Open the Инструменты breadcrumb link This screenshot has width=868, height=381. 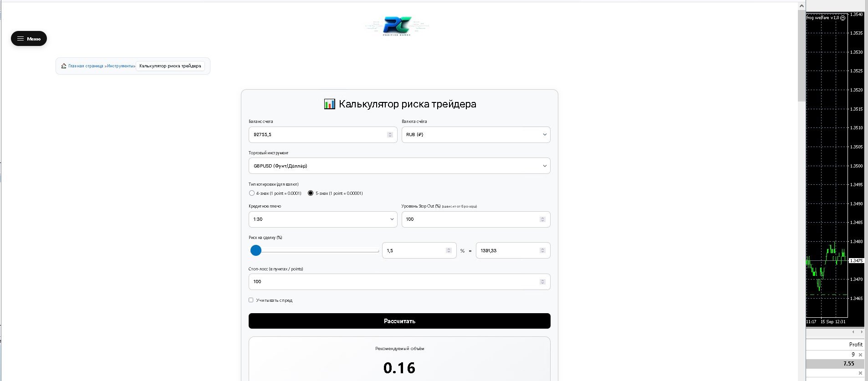click(x=121, y=66)
